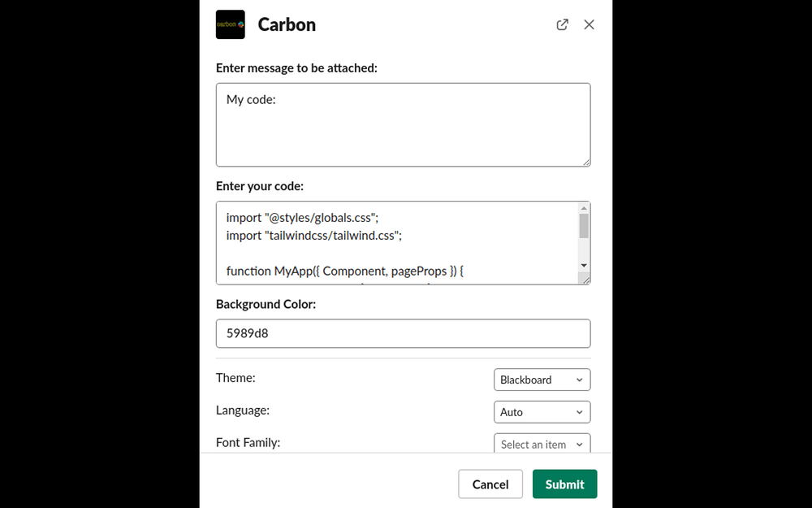Open the Language dropdown set to Auto
This screenshot has width=812, height=508.
(542, 412)
